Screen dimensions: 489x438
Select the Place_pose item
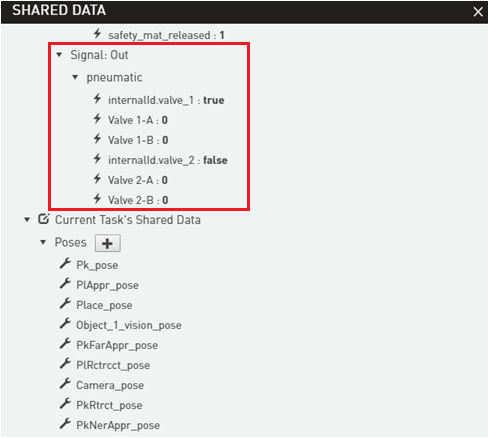[104, 305]
